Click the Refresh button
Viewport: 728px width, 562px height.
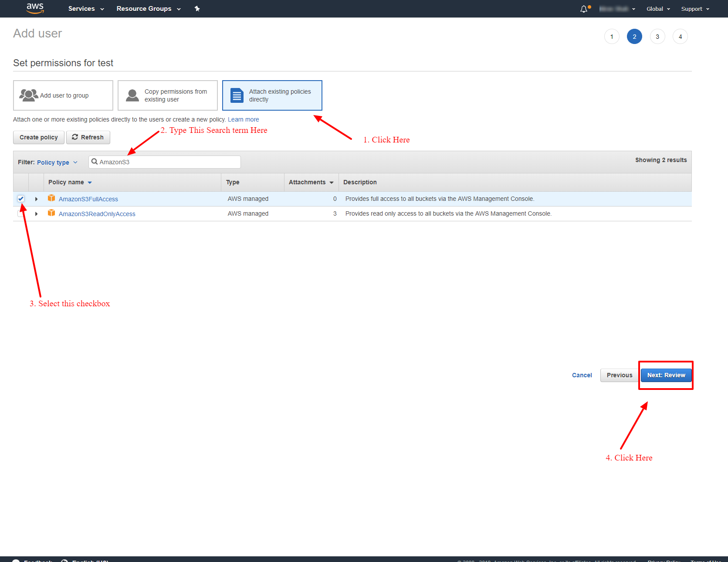(88, 137)
